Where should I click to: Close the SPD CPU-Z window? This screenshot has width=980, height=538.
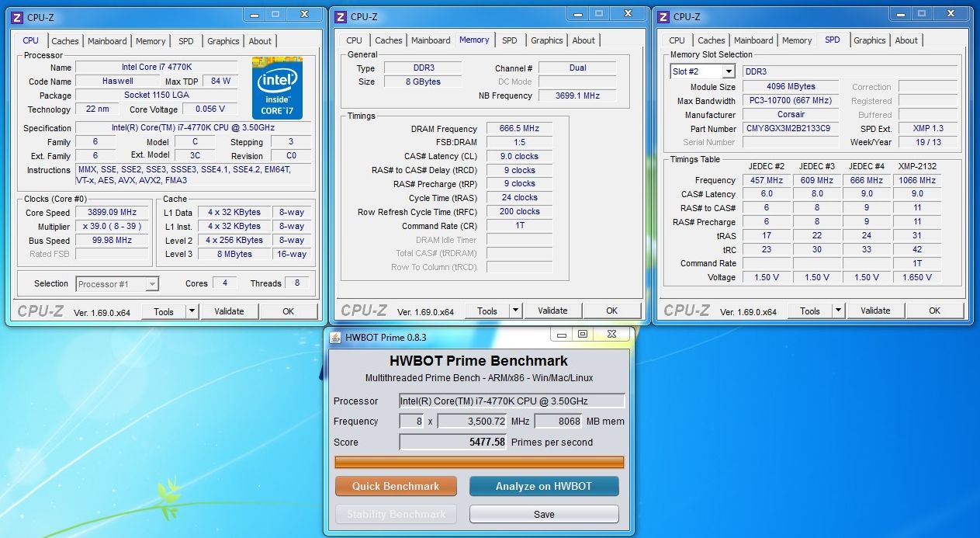pos(951,14)
